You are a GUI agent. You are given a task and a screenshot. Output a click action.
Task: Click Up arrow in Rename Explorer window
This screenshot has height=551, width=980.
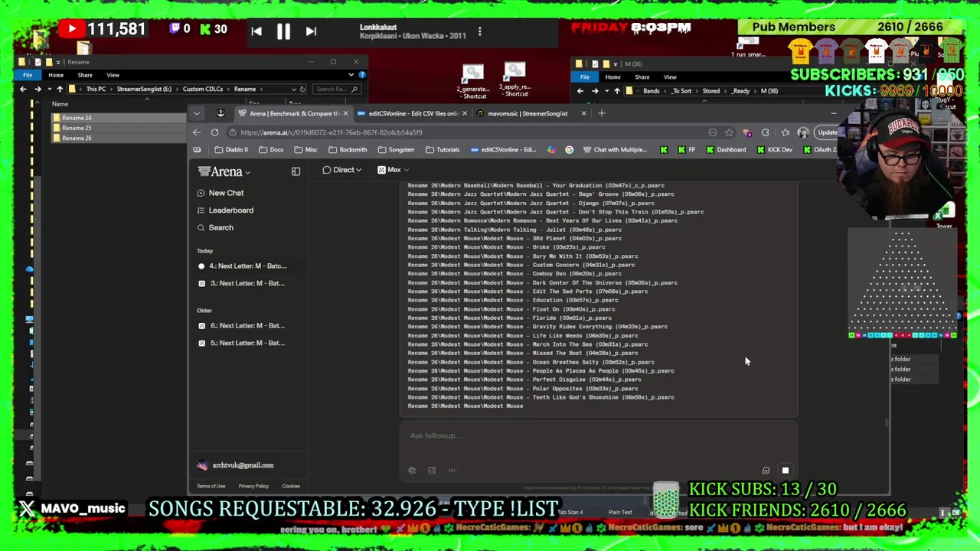60,89
